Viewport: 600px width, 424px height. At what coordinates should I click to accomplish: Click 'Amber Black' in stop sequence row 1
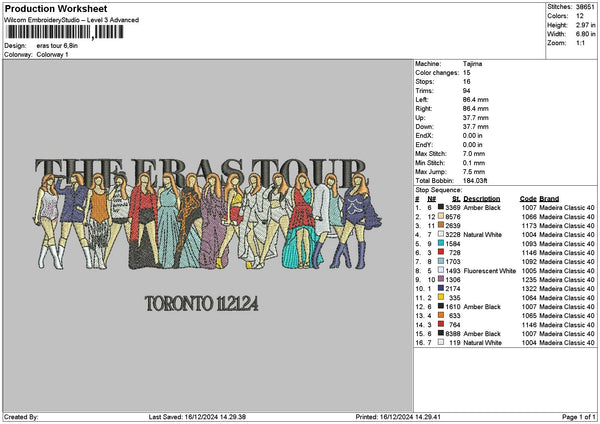(x=482, y=207)
